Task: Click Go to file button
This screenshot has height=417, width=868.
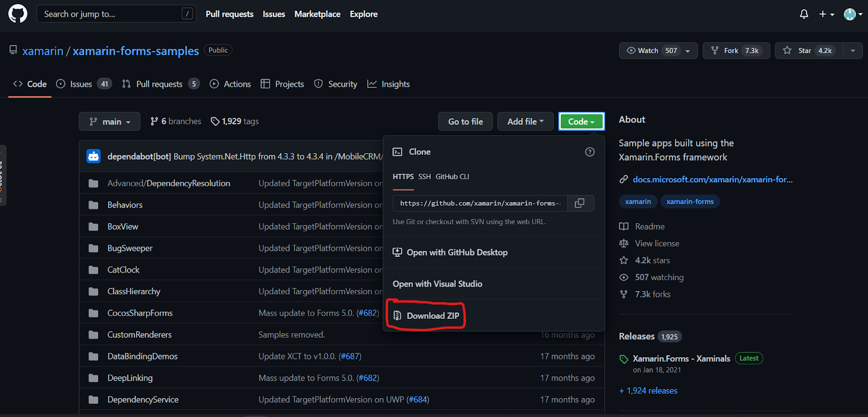Action: (465, 122)
